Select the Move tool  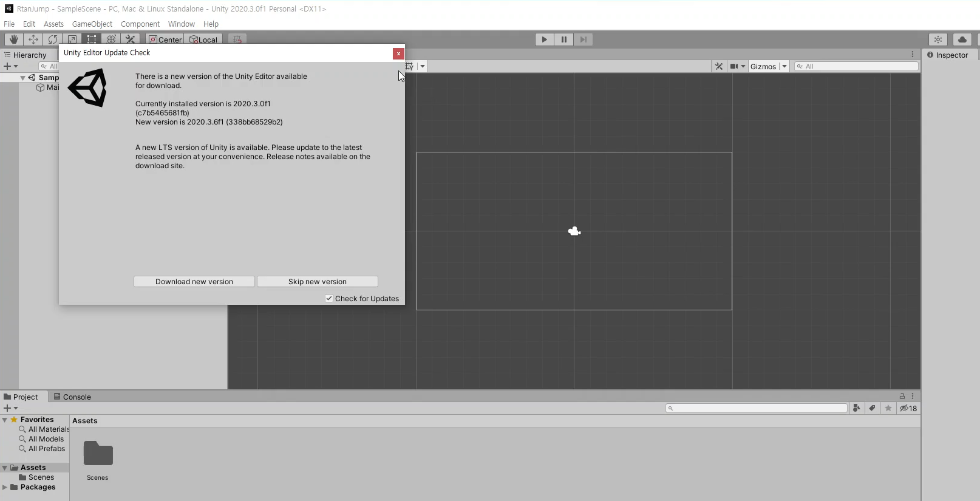(33, 39)
